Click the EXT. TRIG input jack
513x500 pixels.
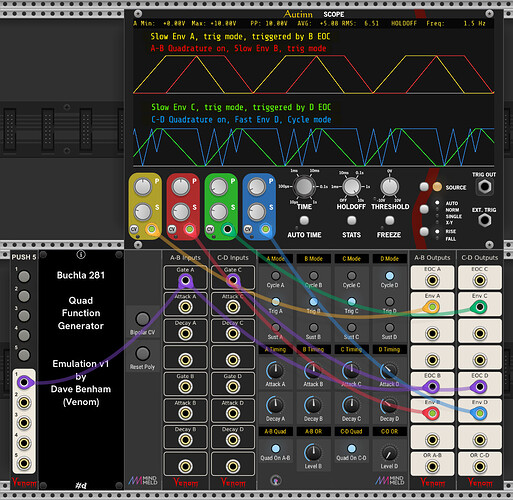(x=484, y=221)
